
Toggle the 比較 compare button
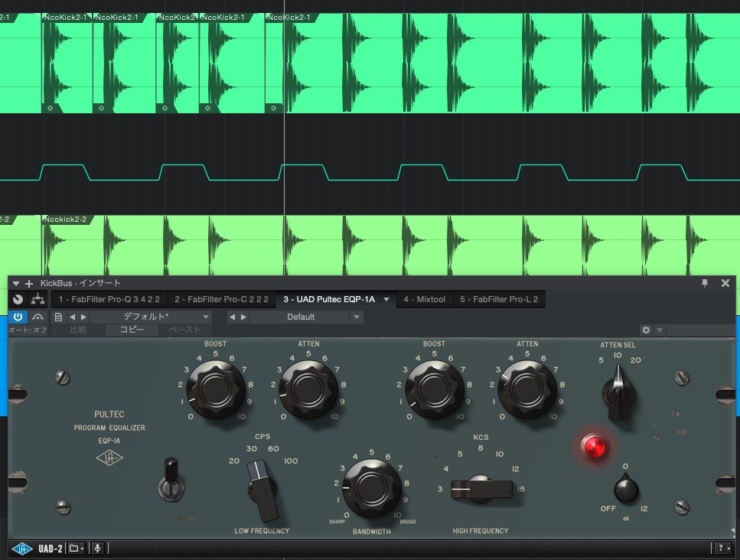click(78, 330)
